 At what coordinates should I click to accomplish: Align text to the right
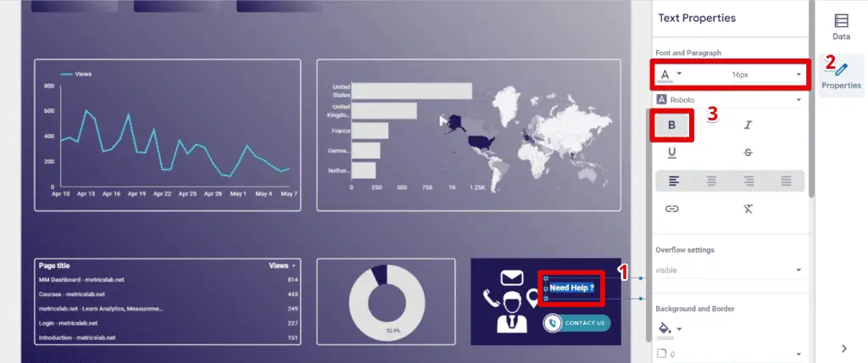click(748, 180)
